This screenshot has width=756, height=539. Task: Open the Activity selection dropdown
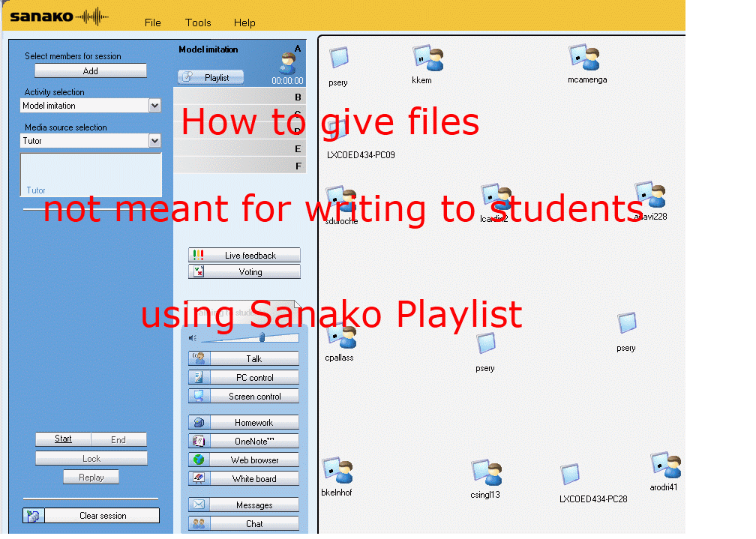[154, 106]
